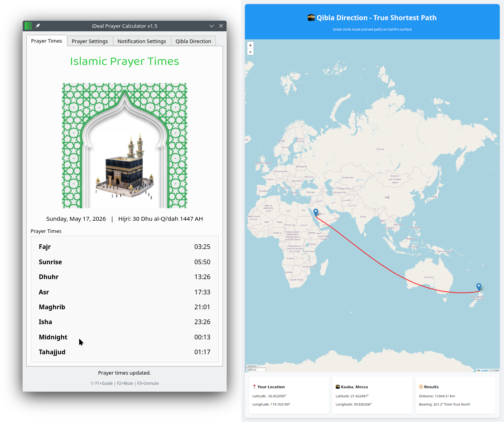
Task: Click the Great circle route subtitle
Action: [372, 29]
